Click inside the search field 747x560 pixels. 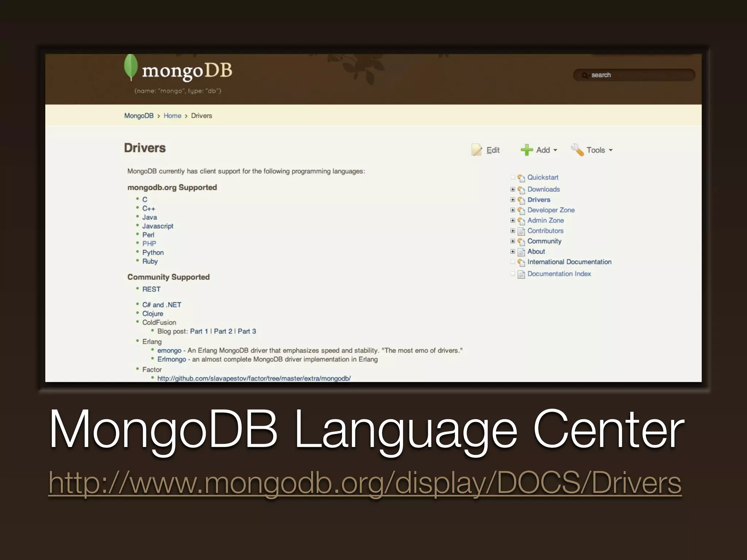634,75
